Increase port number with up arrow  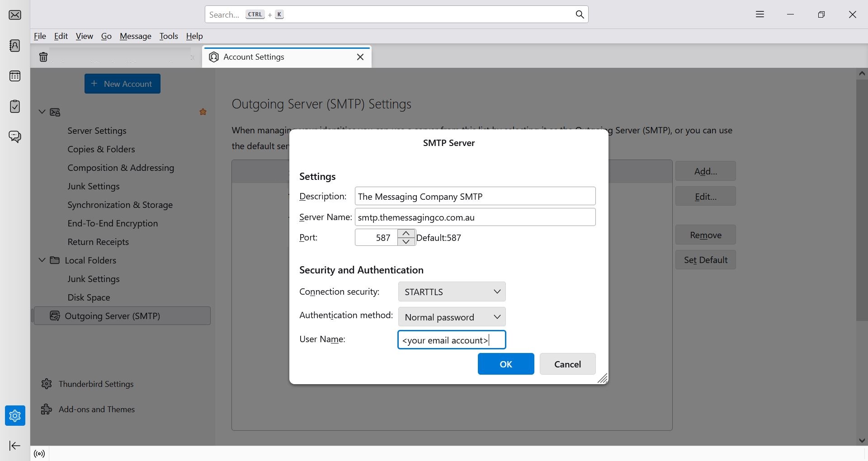406,233
